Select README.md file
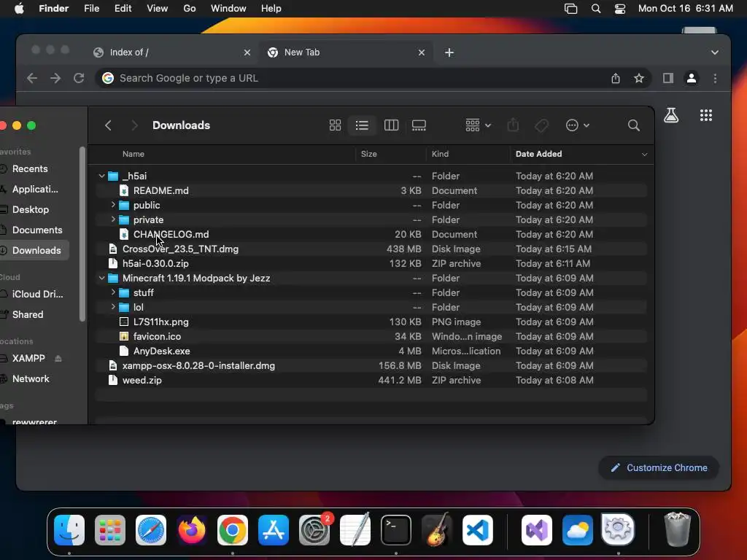The width and height of the screenshot is (747, 560). coord(371,190)
